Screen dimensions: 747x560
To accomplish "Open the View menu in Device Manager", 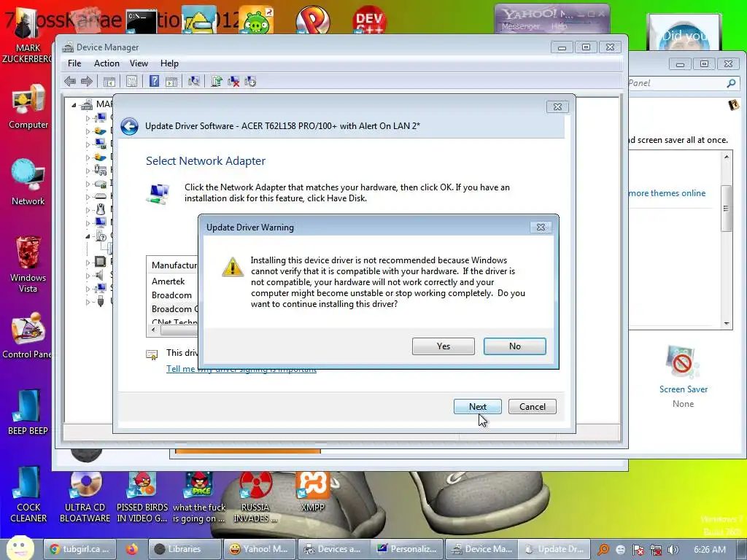I will [139, 63].
